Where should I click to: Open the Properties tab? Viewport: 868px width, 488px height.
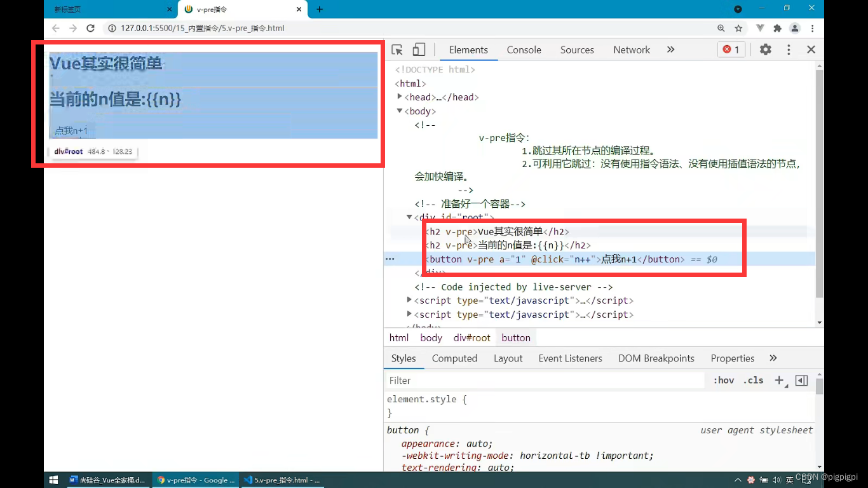pos(732,358)
